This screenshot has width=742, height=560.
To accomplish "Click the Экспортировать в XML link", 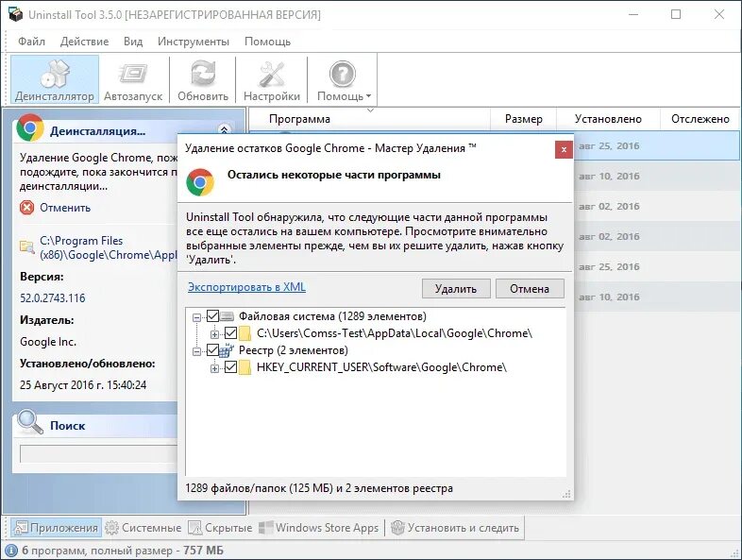I will pos(246,287).
